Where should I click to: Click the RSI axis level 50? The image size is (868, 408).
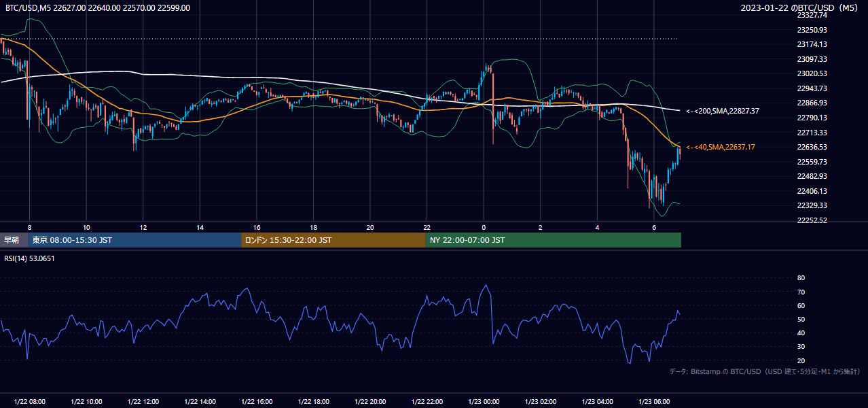click(x=801, y=319)
